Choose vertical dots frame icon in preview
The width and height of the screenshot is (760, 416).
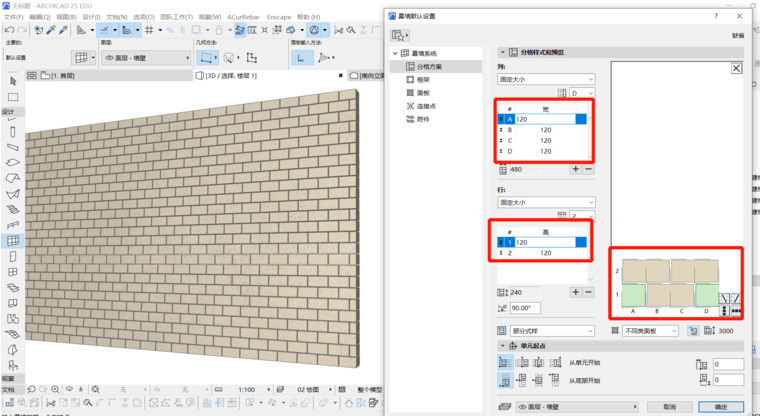[x=724, y=311]
